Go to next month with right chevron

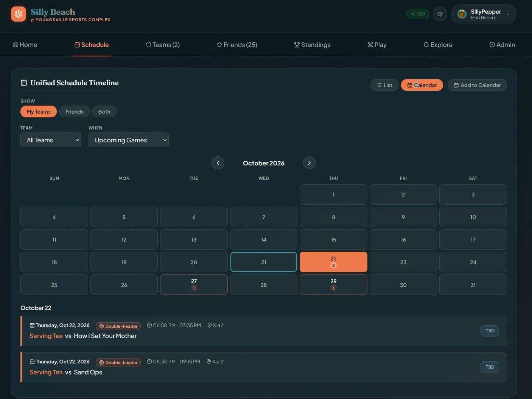coord(310,163)
